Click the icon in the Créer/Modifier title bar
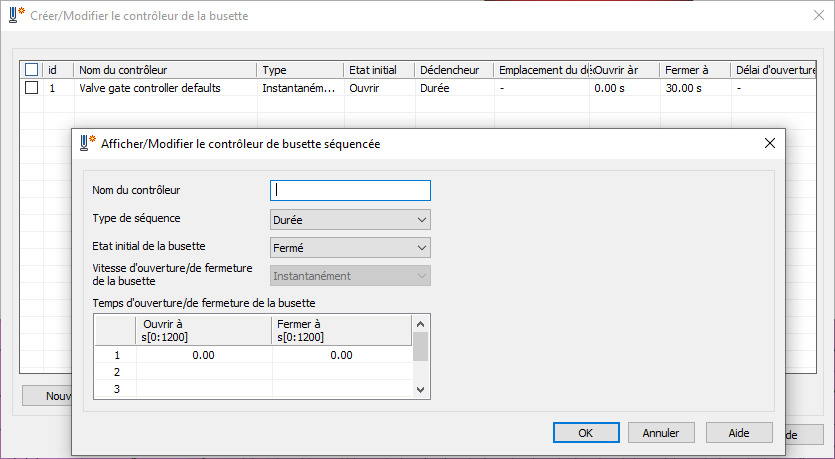835x459 pixels. tap(17, 16)
